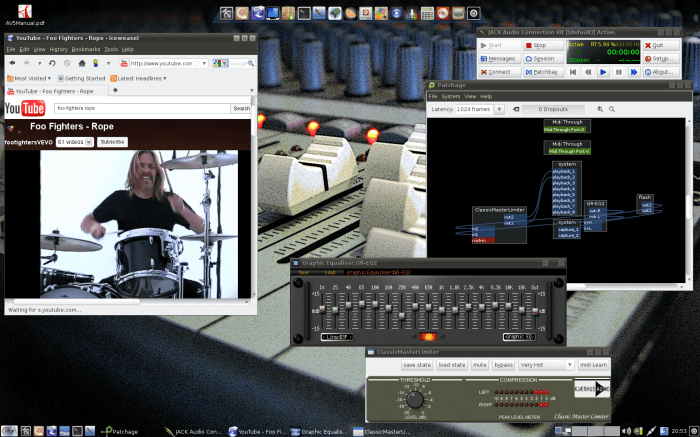Click the browser back arrow
700x437 pixels.
pos(13,63)
